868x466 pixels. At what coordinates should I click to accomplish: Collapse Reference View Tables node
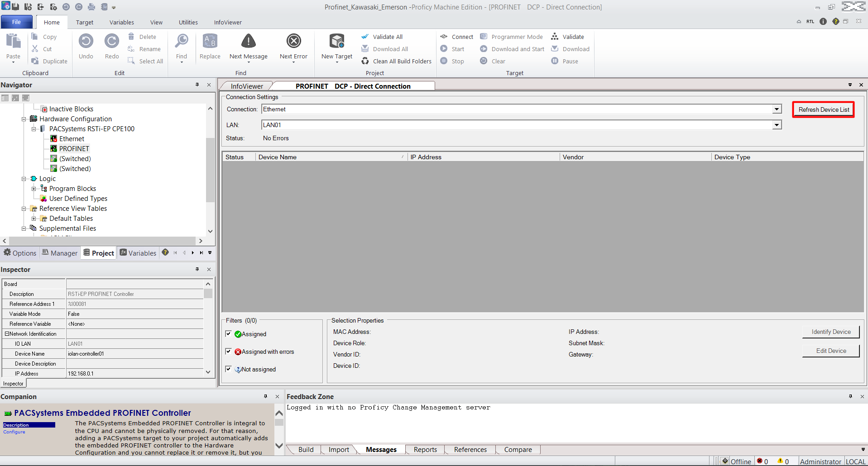[x=24, y=209]
